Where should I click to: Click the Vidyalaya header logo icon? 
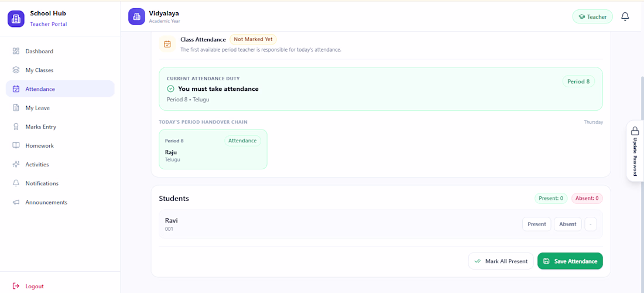pos(137,16)
